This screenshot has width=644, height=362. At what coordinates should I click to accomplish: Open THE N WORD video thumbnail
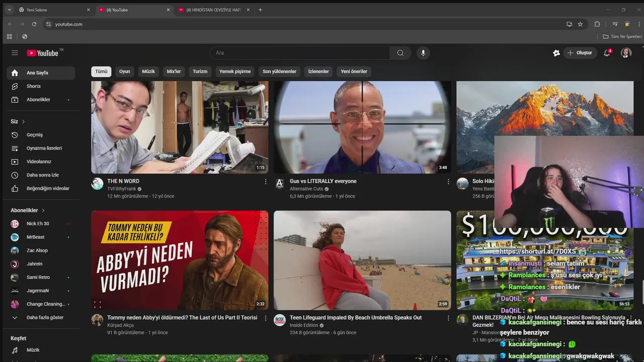(x=180, y=127)
